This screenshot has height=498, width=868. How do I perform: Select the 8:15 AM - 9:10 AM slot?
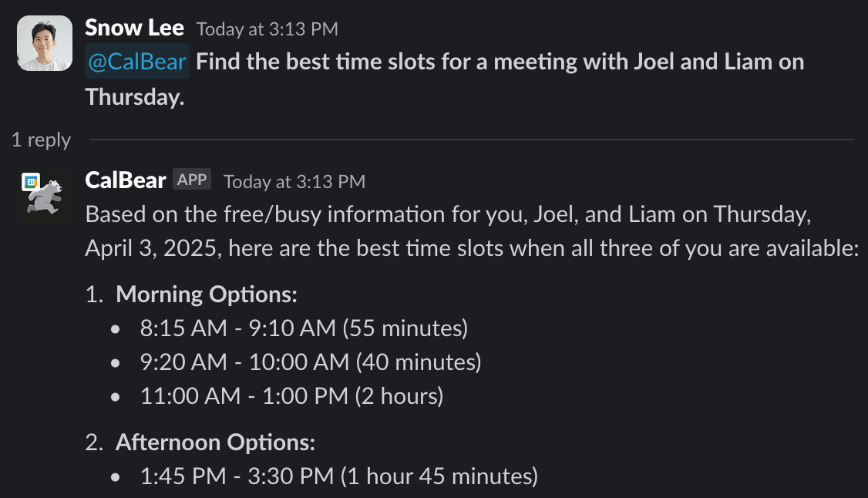(x=304, y=328)
